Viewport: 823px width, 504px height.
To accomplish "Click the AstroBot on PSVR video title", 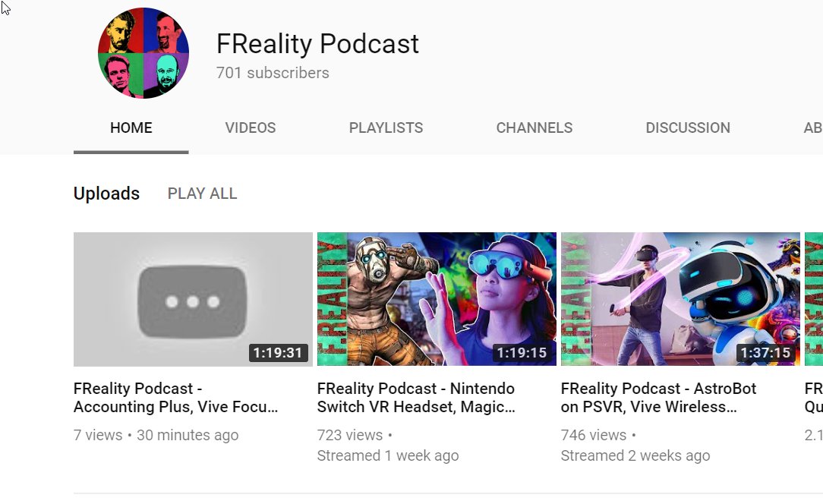I will [x=659, y=398].
